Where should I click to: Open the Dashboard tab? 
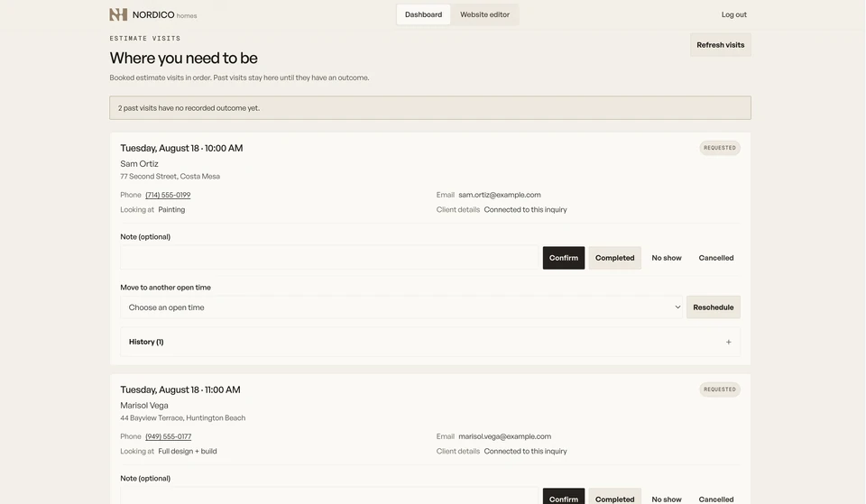(x=423, y=14)
